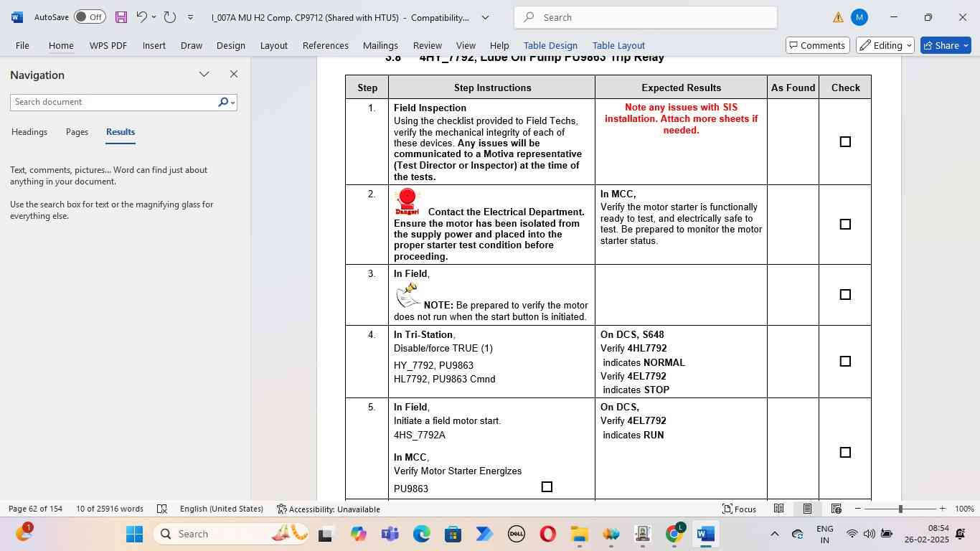Viewport: 980px width, 551px height.
Task: Switch to the Pages tab in Navigation
Action: pos(77,132)
